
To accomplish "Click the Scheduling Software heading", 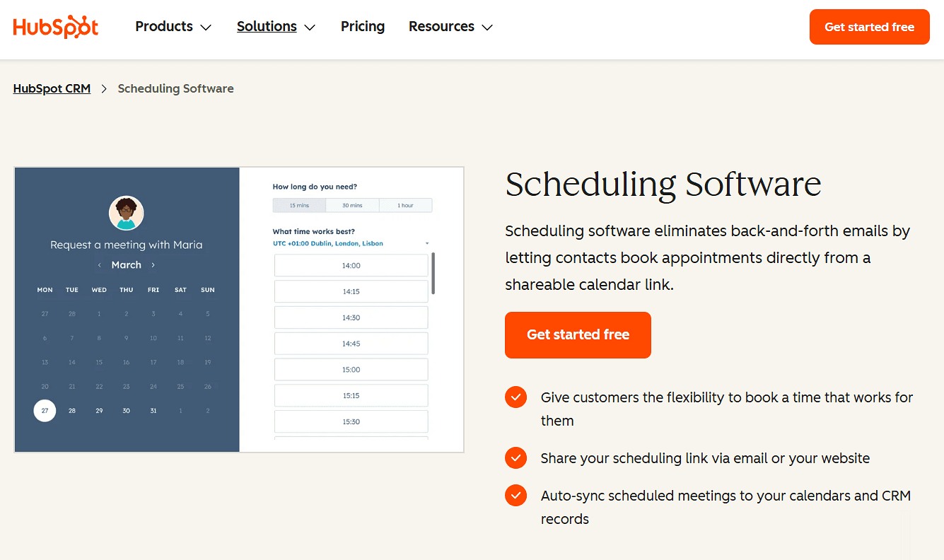I will [x=663, y=185].
